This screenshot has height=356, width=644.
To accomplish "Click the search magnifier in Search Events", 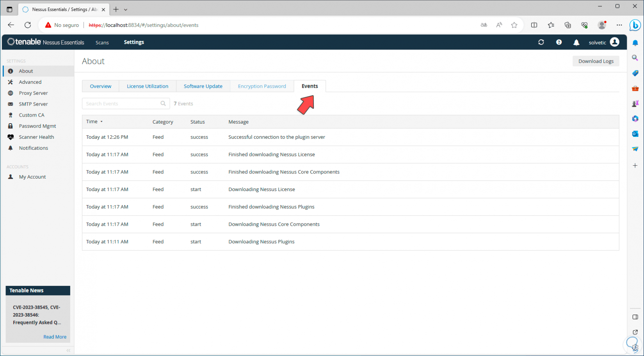I will 163,103.
